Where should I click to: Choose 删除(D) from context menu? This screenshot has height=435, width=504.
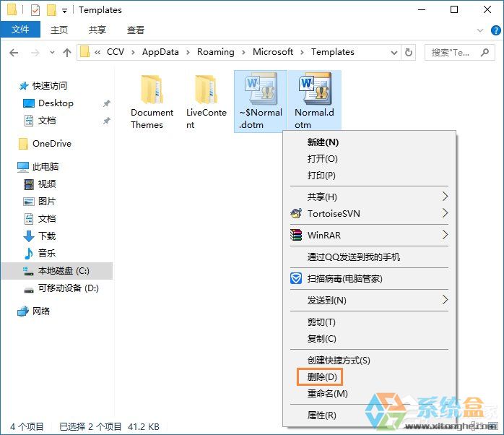tap(369, 376)
